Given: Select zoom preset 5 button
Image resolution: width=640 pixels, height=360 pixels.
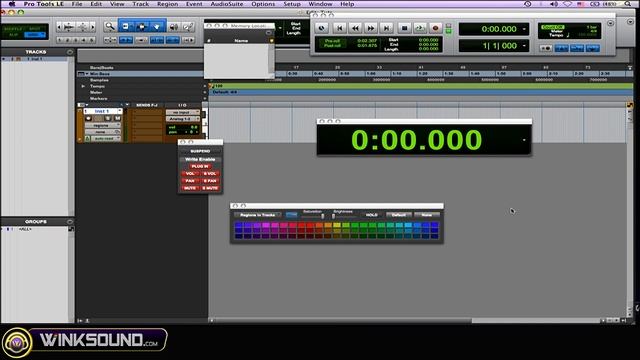Looking at the screenshot, I should 91,40.
